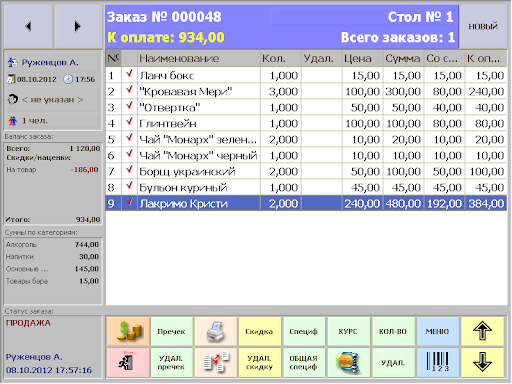512x384 pixels.
Task: Toggle red checkmark on 'Отвертка' row
Action: tap(130, 107)
